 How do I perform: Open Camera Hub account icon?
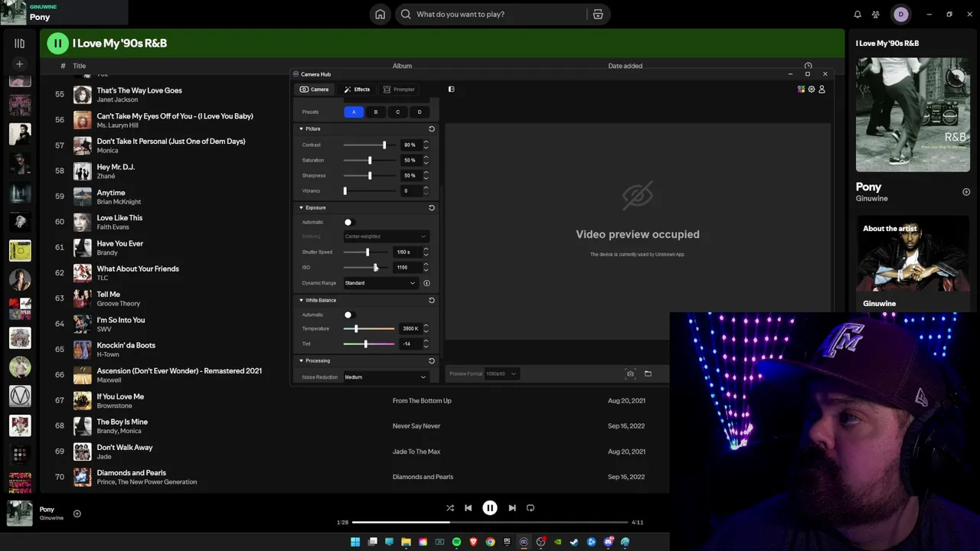(x=822, y=90)
